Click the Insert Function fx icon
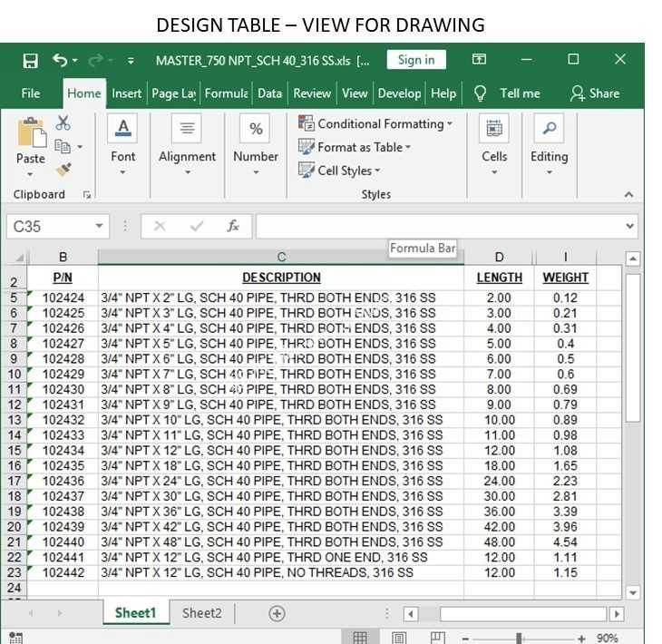This screenshot has width=662, height=644. [x=233, y=226]
